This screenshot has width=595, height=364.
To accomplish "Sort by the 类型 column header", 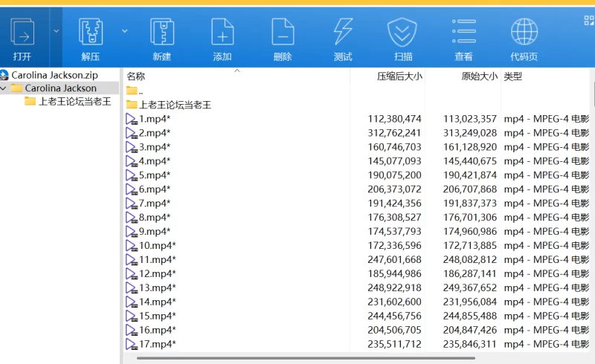I will pos(512,77).
